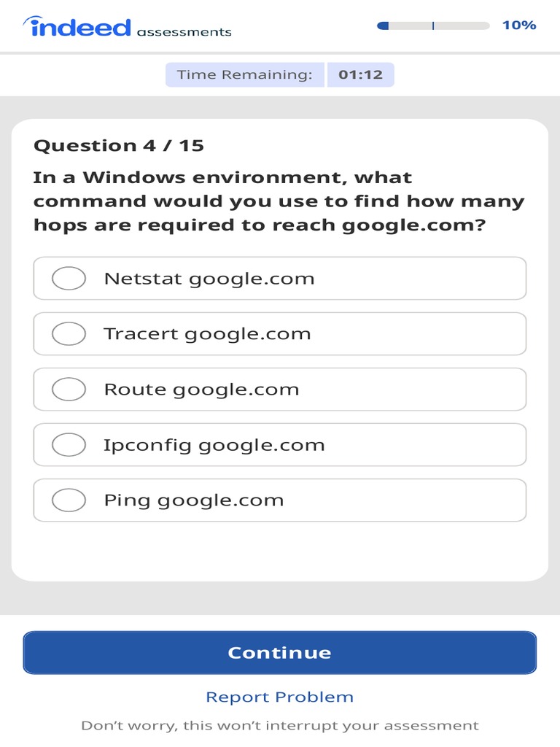
Task: Click the 10% progress label
Action: click(x=518, y=26)
